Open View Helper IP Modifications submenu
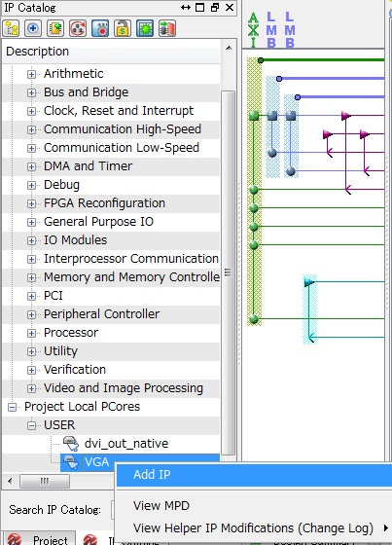Image resolution: width=392 pixels, height=545 pixels. click(x=254, y=527)
